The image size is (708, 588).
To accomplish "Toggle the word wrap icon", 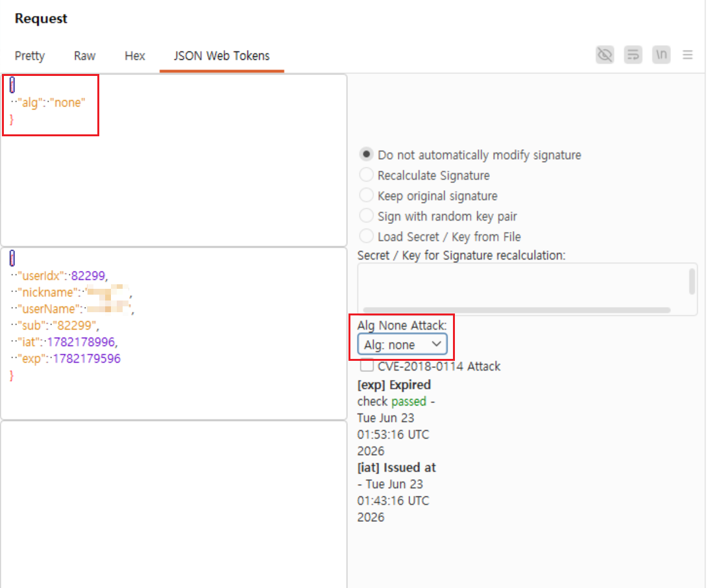I will 633,55.
